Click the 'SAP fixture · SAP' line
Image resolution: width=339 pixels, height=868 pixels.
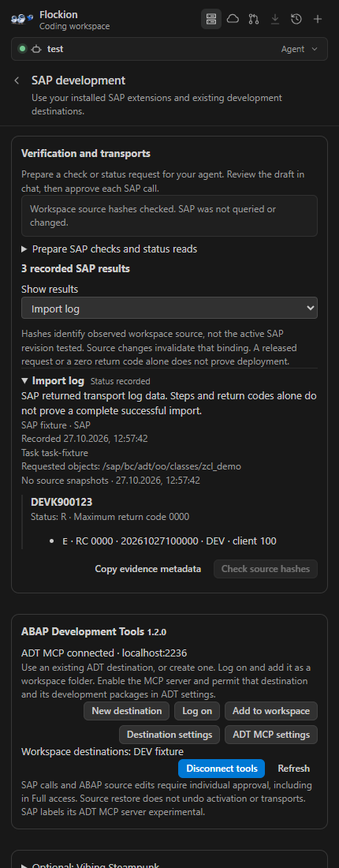55,425
